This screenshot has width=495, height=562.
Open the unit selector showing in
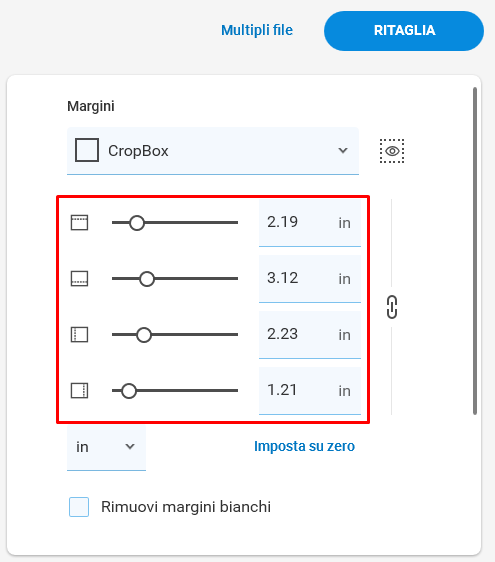pyautogui.click(x=106, y=447)
